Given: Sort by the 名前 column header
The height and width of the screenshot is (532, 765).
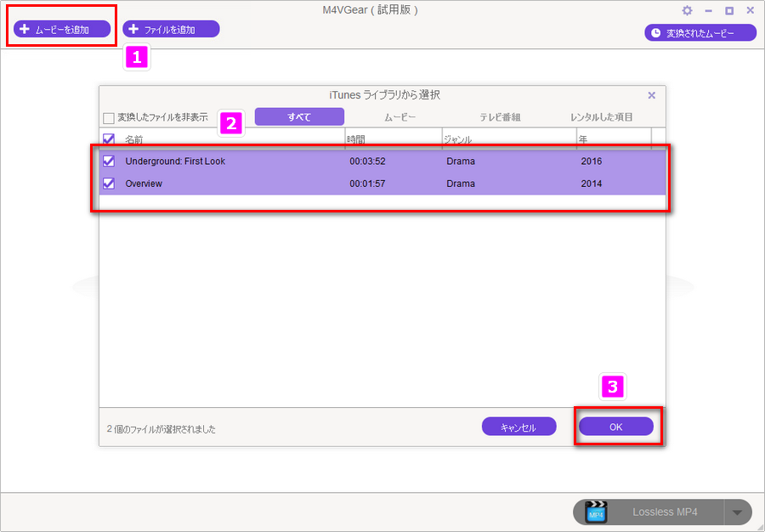Looking at the screenshot, I should 134,139.
